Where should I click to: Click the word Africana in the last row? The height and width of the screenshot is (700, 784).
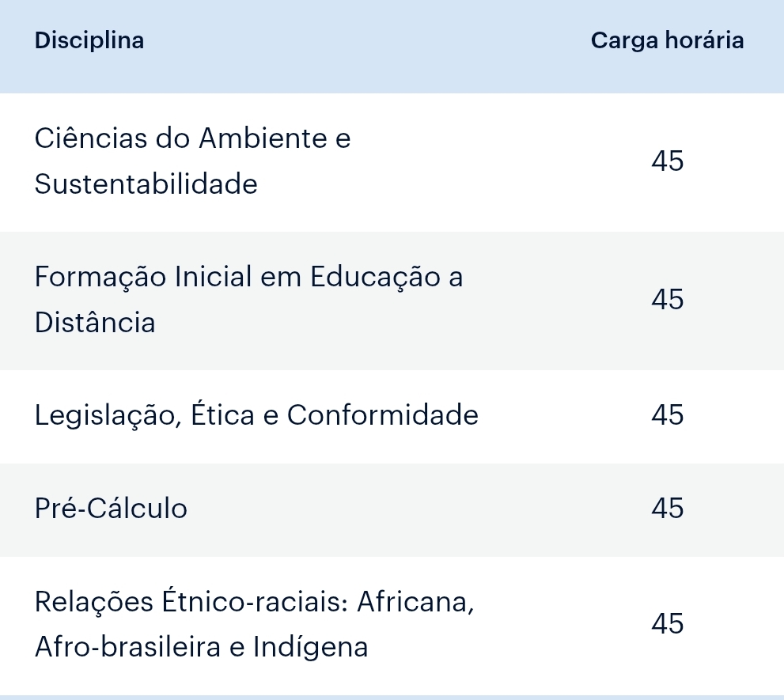[x=415, y=602]
